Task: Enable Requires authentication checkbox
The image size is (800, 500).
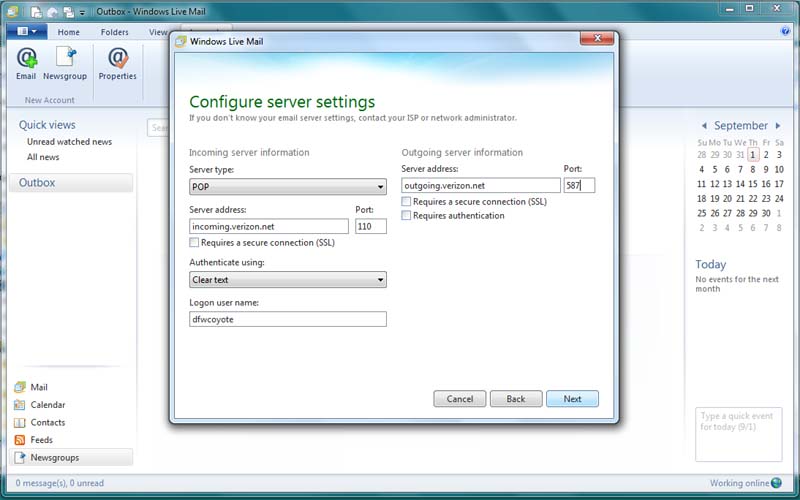Action: 406,215
